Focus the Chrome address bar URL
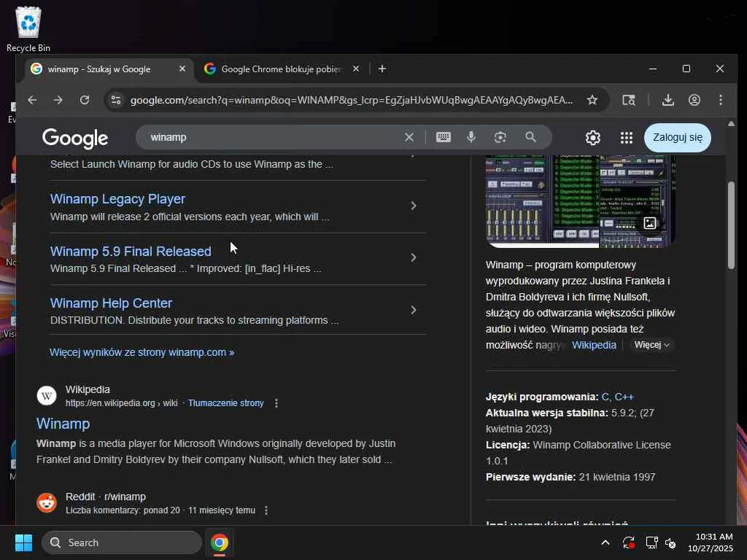The height and width of the screenshot is (560, 747). 352,100
